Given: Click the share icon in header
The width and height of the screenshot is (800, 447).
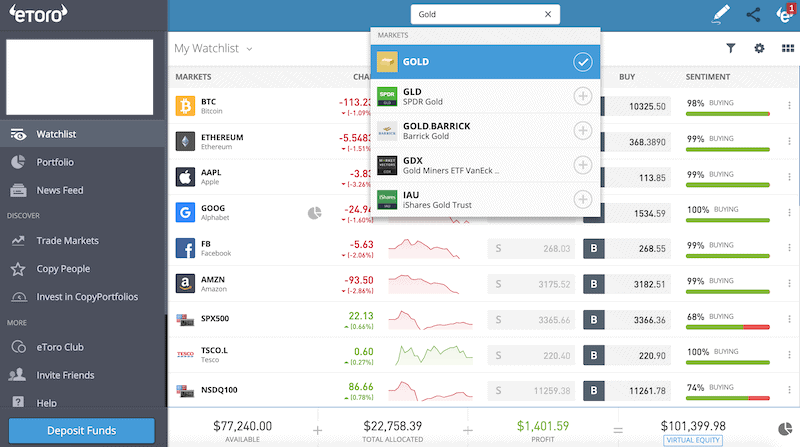Looking at the screenshot, I should 753,14.
